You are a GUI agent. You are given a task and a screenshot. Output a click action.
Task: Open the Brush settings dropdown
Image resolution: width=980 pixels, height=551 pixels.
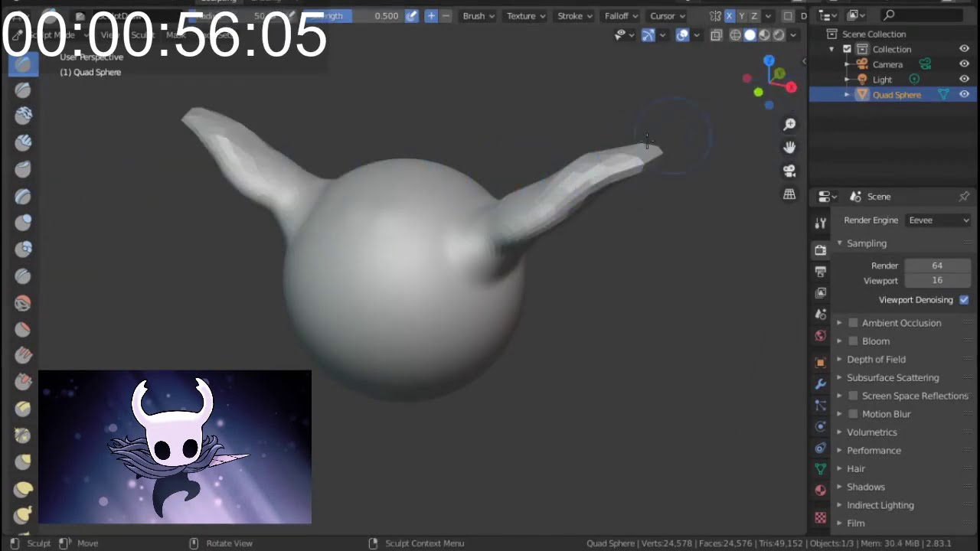click(479, 16)
